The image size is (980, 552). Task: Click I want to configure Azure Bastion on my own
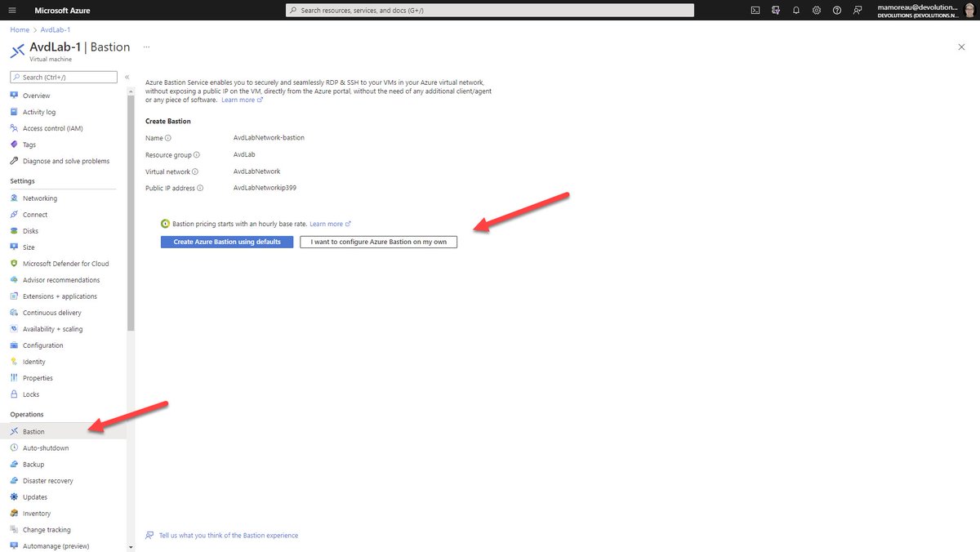click(379, 242)
